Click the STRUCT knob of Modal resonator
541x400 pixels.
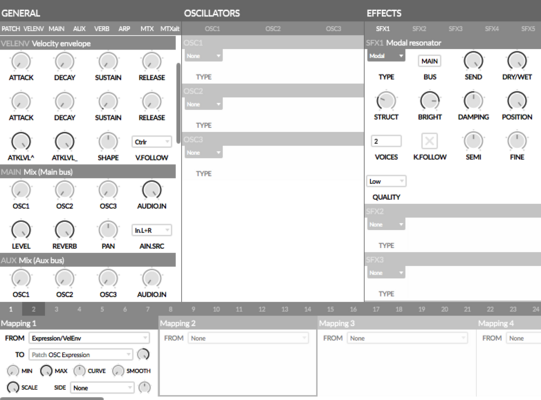(x=386, y=101)
